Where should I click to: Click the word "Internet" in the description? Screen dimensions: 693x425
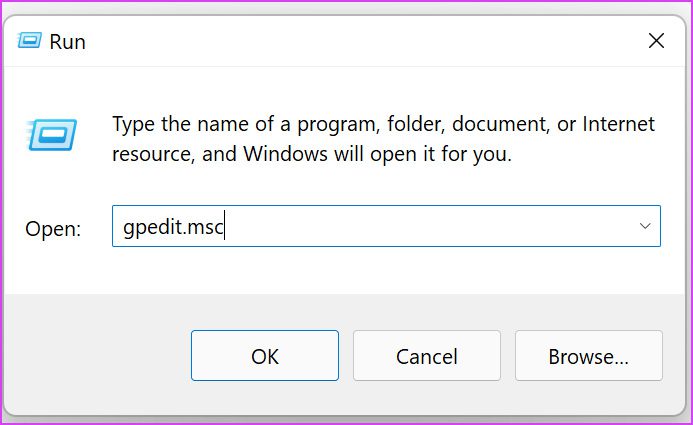[x=618, y=124]
